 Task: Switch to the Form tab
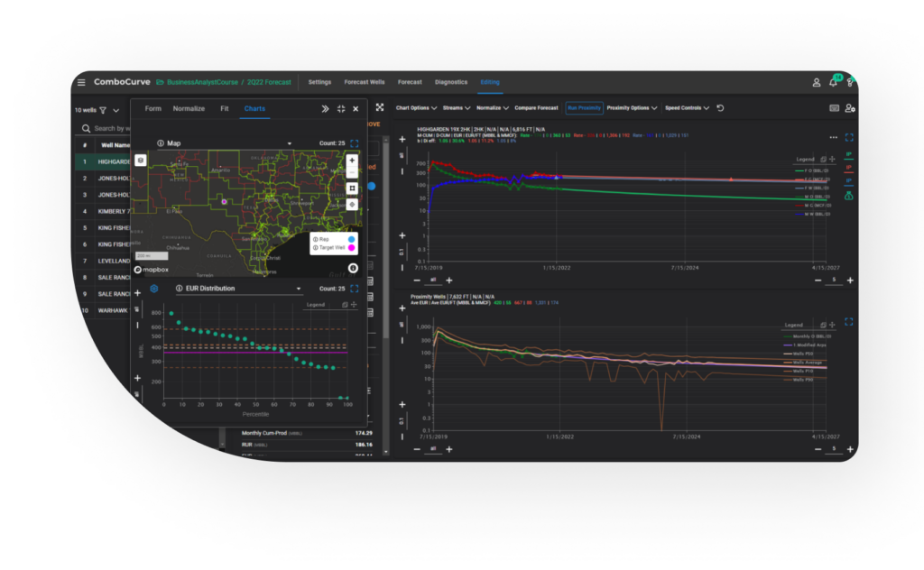[153, 108]
